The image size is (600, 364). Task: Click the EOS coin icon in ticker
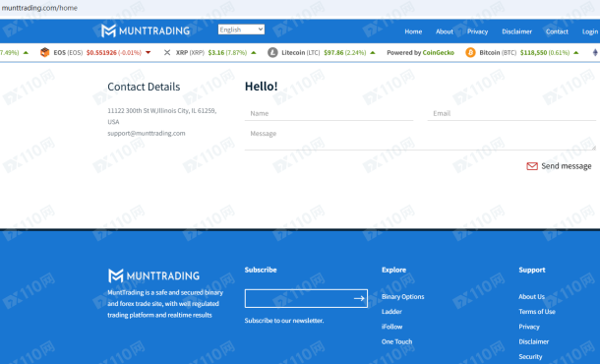(45, 52)
